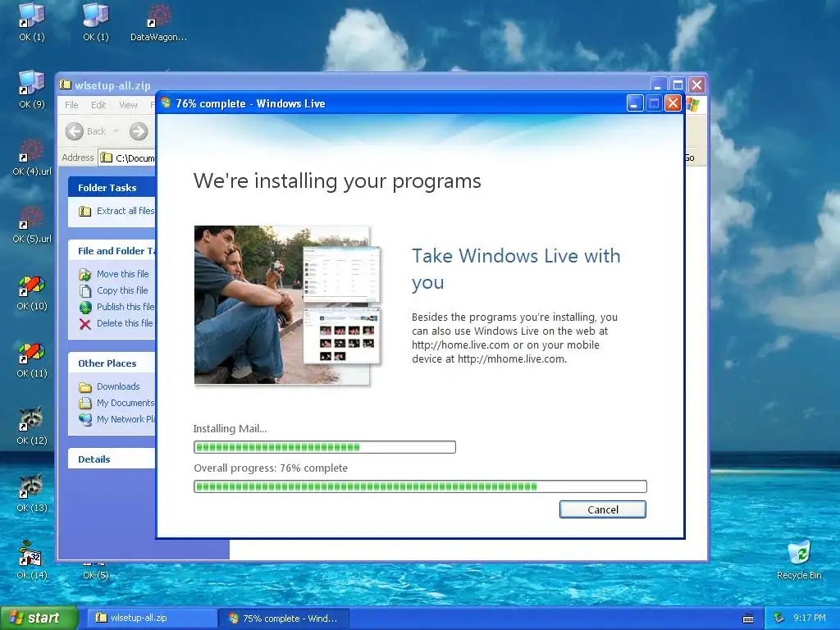The height and width of the screenshot is (630, 840).
Task: Open Back button history dropdown arrow
Action: click(x=116, y=131)
